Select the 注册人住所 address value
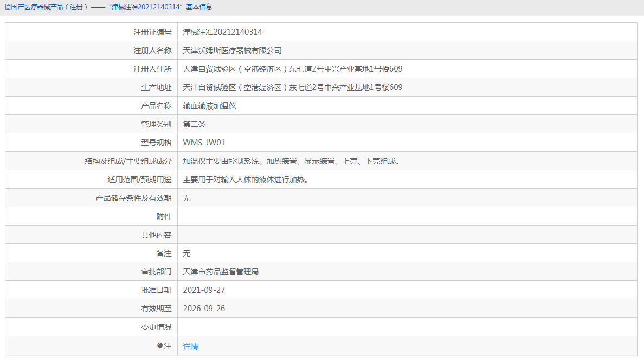Viewport: 644px width, 359px height. (x=292, y=69)
